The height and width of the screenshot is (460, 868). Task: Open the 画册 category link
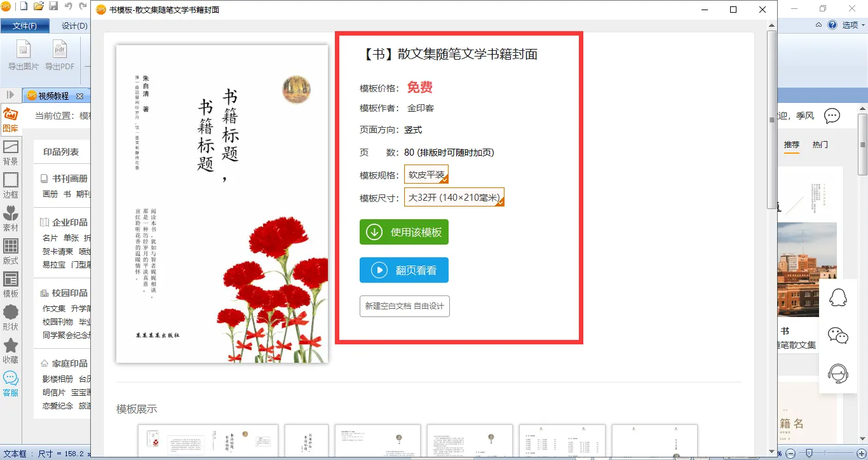(x=50, y=194)
